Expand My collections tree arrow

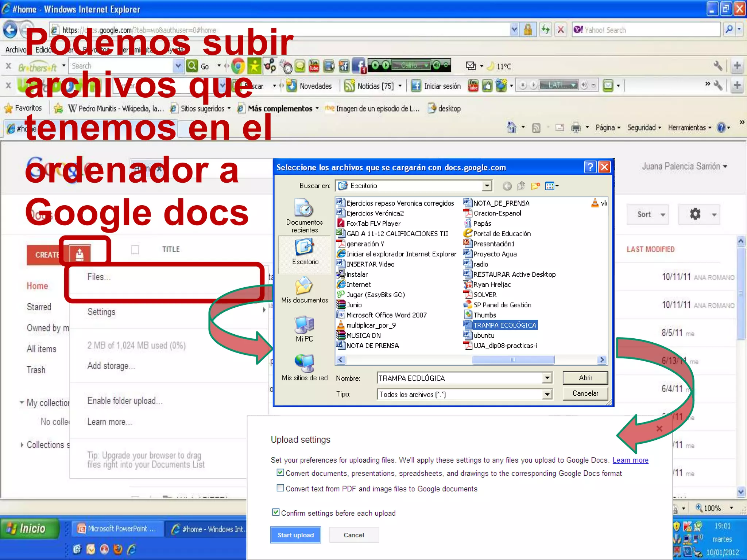point(22,403)
